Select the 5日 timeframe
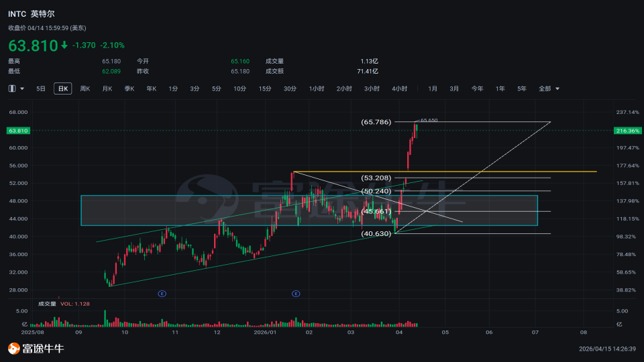Screen dimensions: 644x362 tap(41, 88)
